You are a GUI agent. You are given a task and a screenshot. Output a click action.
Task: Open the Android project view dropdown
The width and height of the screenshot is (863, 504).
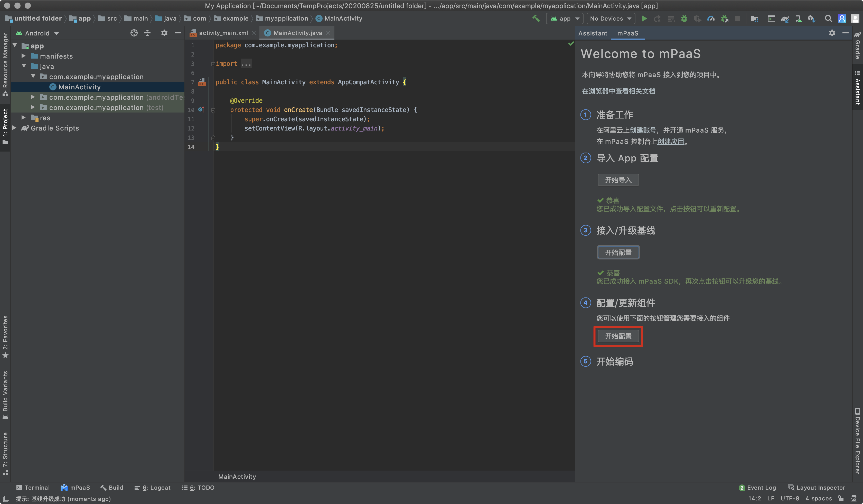tap(37, 33)
